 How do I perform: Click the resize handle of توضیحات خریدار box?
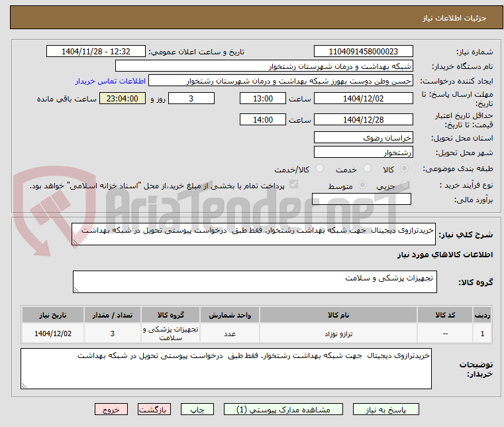point(24,385)
